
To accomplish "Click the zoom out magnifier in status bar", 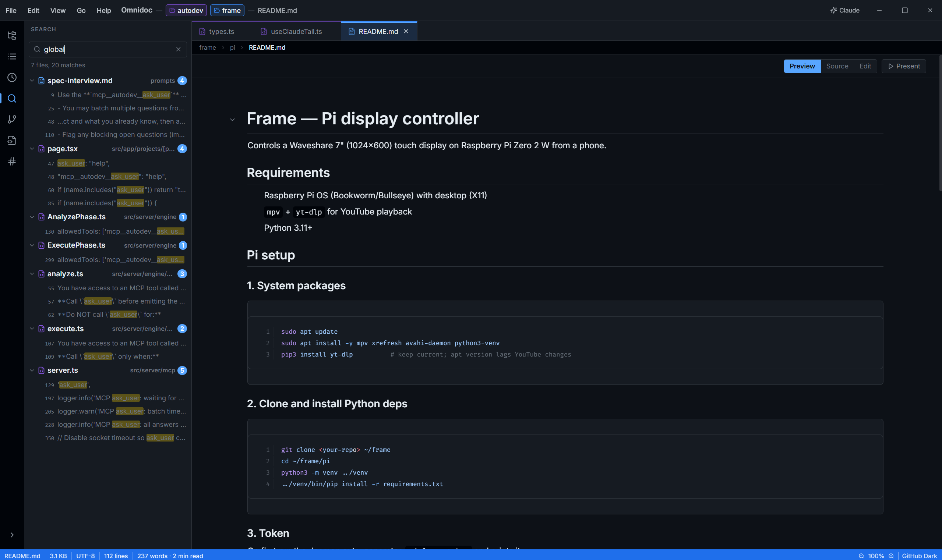I will [x=861, y=556].
